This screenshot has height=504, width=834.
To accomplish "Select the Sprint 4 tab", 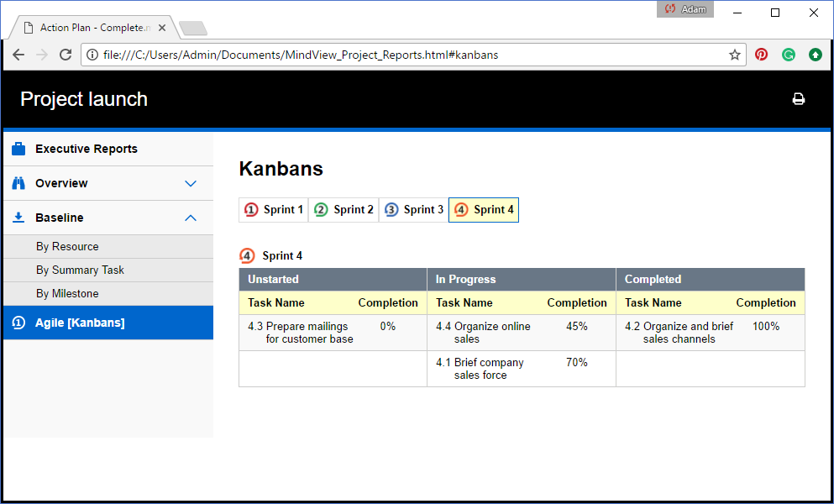I will [484, 210].
